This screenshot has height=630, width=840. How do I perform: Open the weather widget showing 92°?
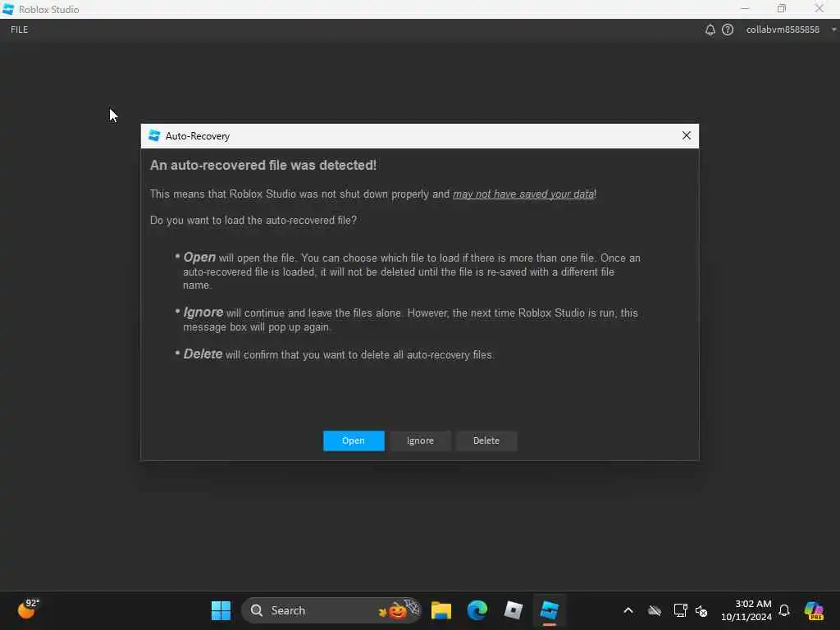click(x=28, y=609)
